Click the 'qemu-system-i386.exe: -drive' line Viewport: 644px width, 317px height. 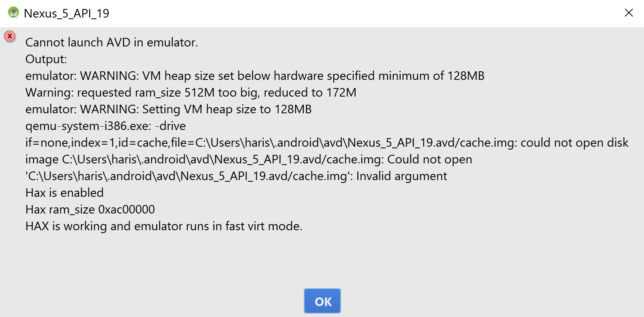point(106,126)
